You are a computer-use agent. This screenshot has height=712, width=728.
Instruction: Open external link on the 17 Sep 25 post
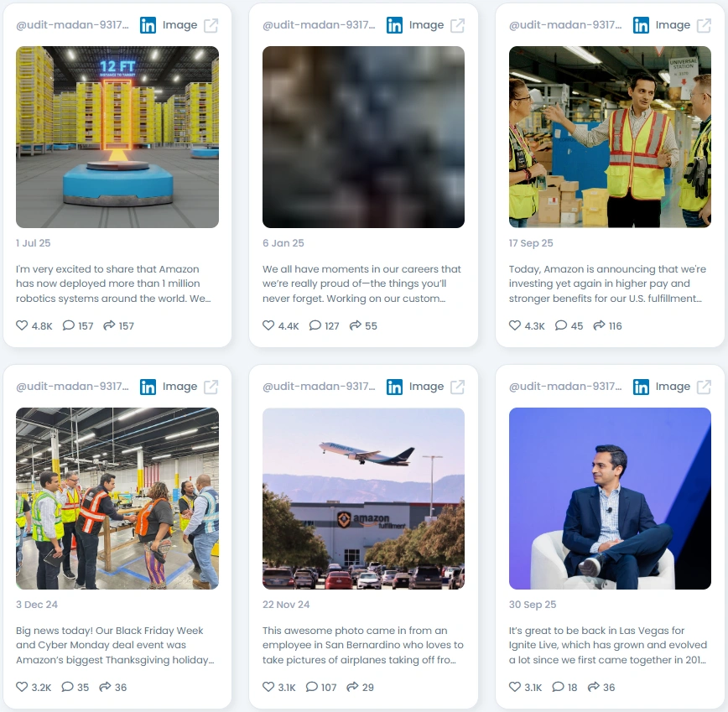(704, 25)
